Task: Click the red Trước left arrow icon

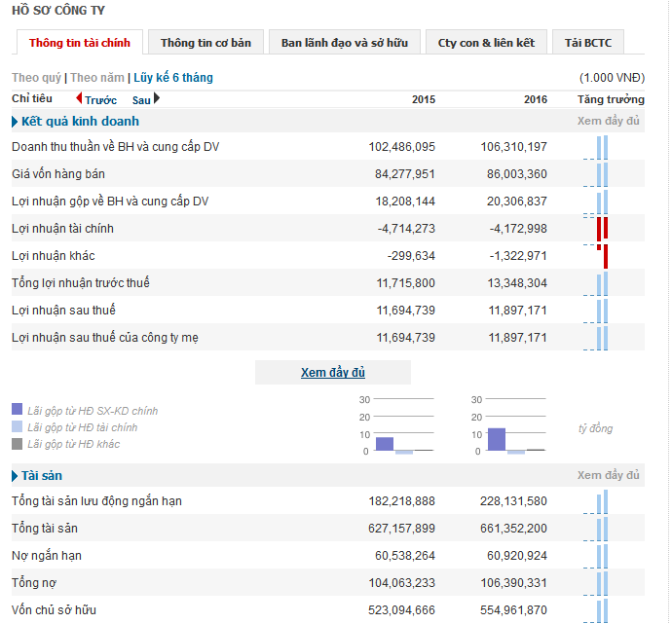Action: [x=79, y=98]
